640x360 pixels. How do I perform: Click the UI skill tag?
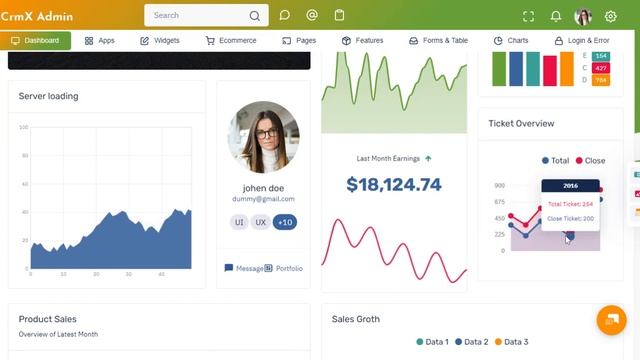tap(239, 222)
